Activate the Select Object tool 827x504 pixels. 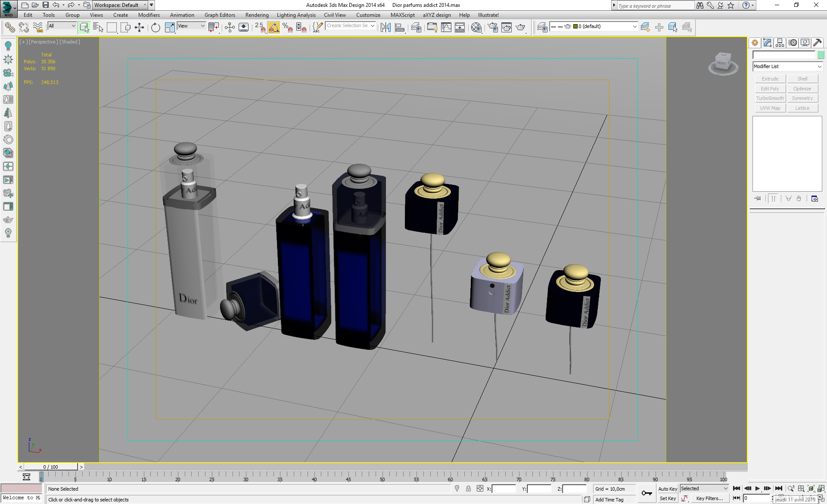(x=84, y=28)
